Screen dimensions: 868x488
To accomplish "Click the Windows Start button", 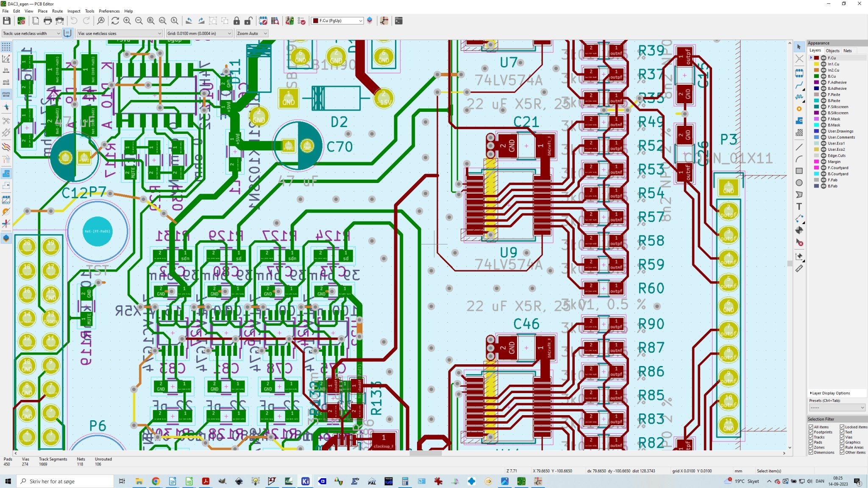I will (x=8, y=481).
